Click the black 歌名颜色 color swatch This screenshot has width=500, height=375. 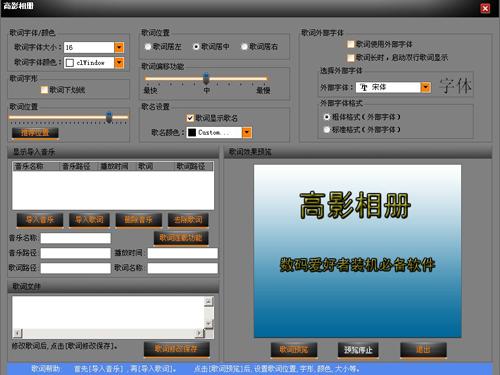tap(192, 132)
